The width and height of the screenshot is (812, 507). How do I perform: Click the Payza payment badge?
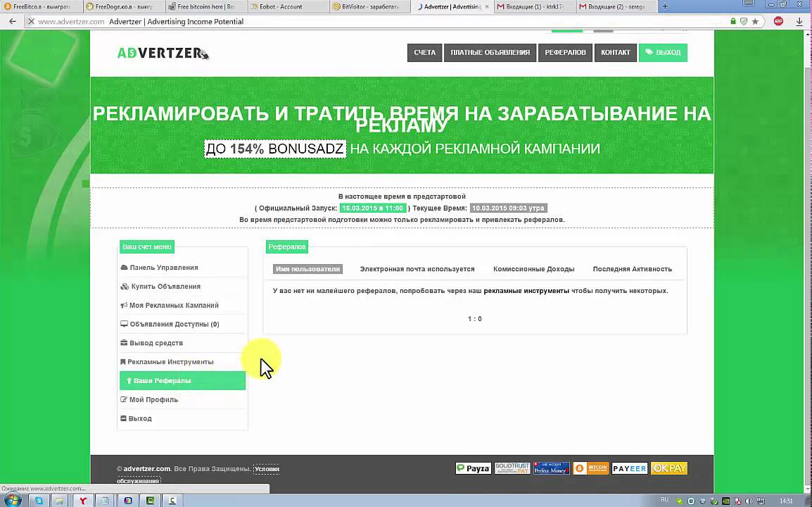click(x=474, y=468)
